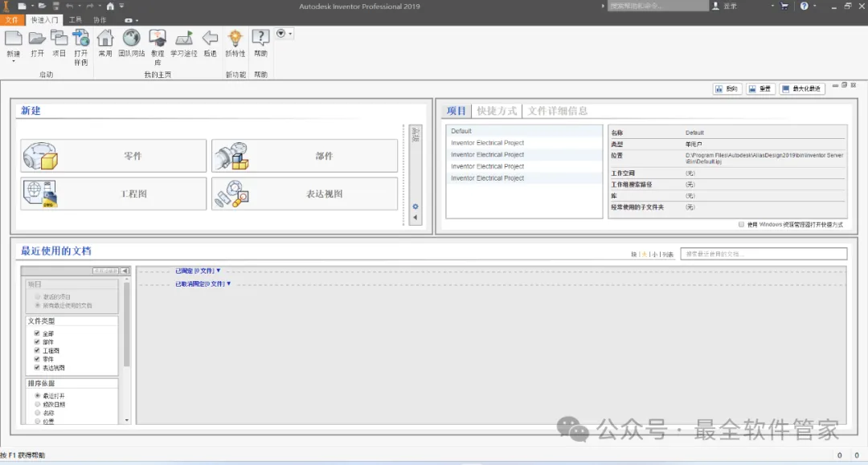Viewport: 868px width, 465px height.
Task: Click the Save icon in quick access toolbar
Action: 56,6
